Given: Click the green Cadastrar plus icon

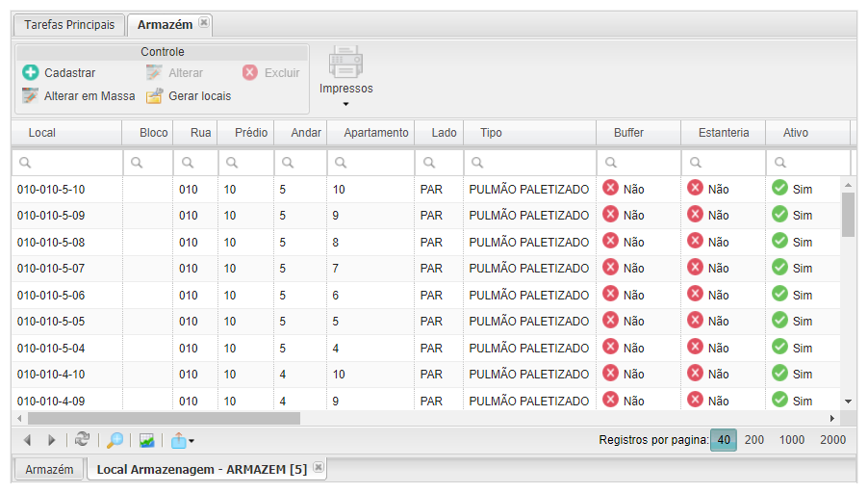Looking at the screenshot, I should click(31, 72).
